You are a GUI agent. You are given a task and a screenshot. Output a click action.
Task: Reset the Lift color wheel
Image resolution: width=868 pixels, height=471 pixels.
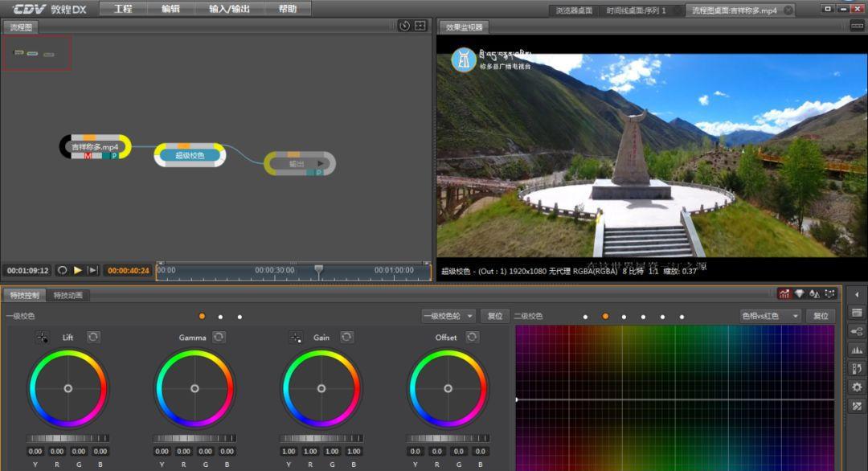click(x=93, y=337)
